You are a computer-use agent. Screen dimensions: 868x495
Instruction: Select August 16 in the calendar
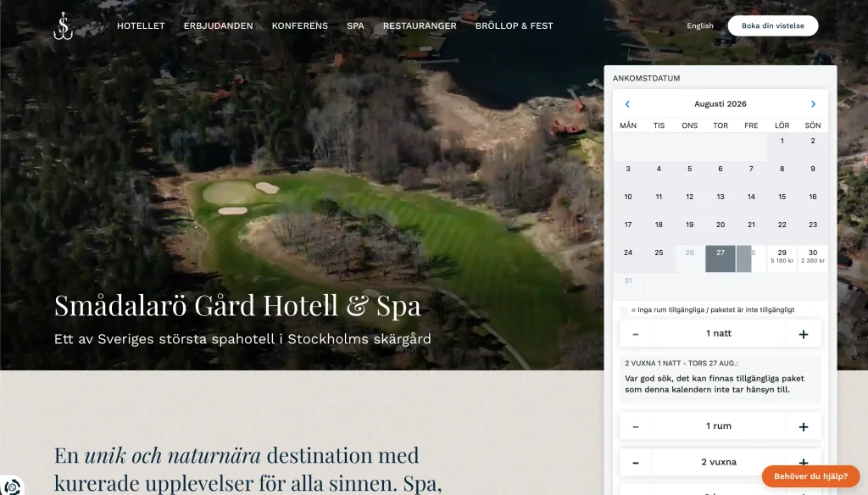[813, 203]
